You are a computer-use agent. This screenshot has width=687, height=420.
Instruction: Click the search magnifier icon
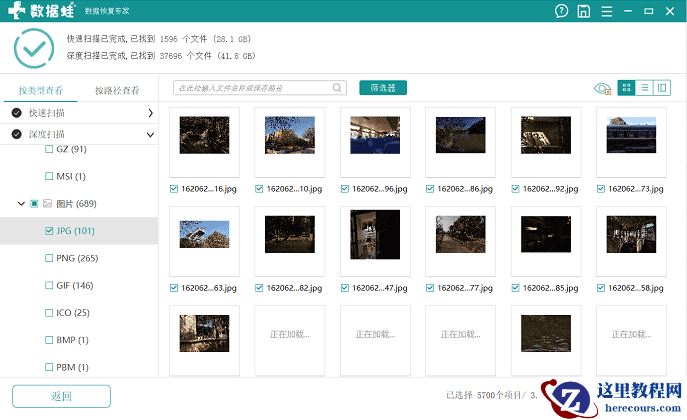[x=337, y=88]
